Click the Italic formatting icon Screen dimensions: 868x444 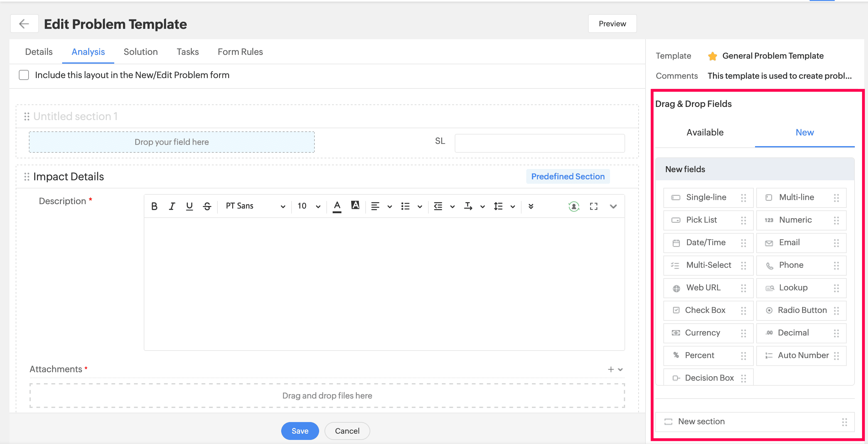[172, 206]
